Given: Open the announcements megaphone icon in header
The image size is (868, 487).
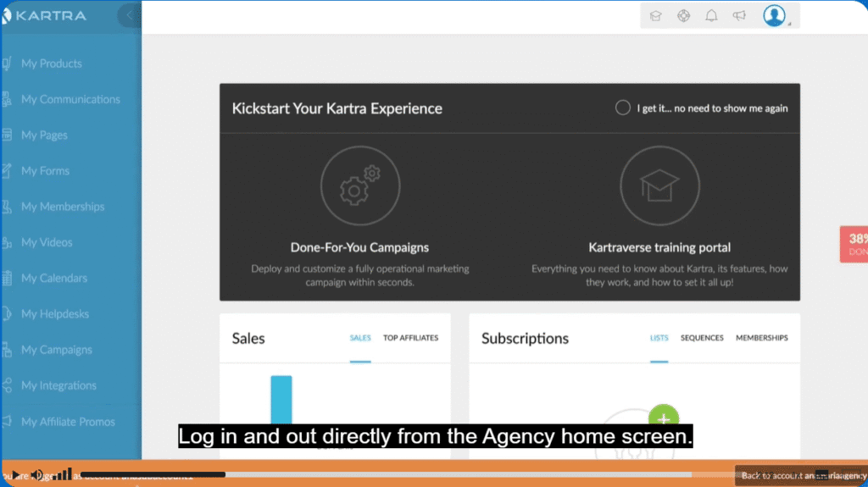Looking at the screenshot, I should 739,15.
